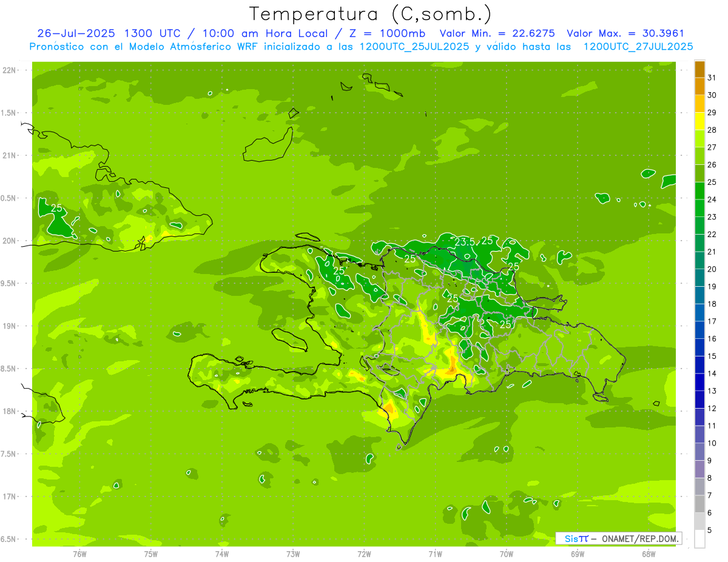The image size is (728, 562).
Task: Select legend scale value '15'
Action: click(712, 356)
